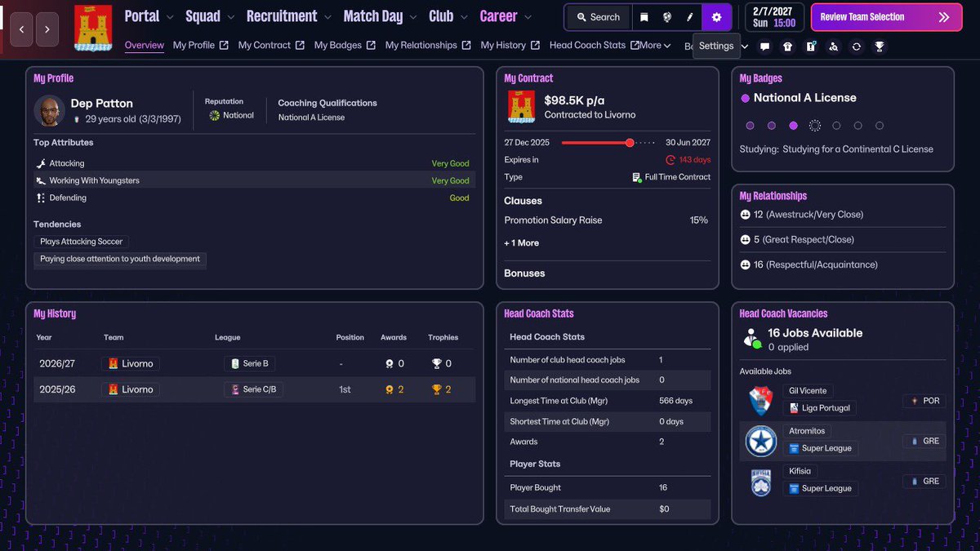Click Liga Portugal league chip
Viewport: 980px width, 551px height.
(820, 408)
